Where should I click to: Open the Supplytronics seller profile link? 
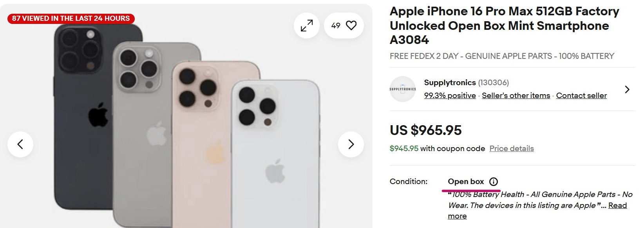[450, 82]
